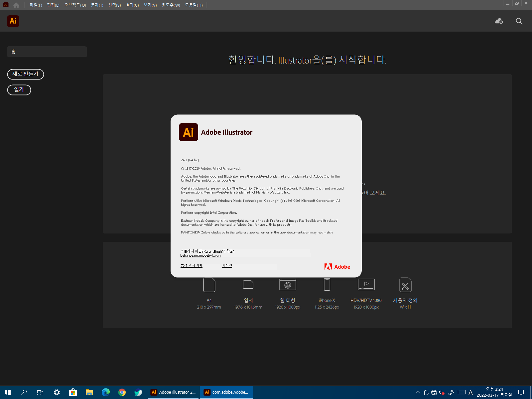The width and height of the screenshot is (532, 399).
Task: Toggle the IME language indicator A
Action: pos(470,392)
